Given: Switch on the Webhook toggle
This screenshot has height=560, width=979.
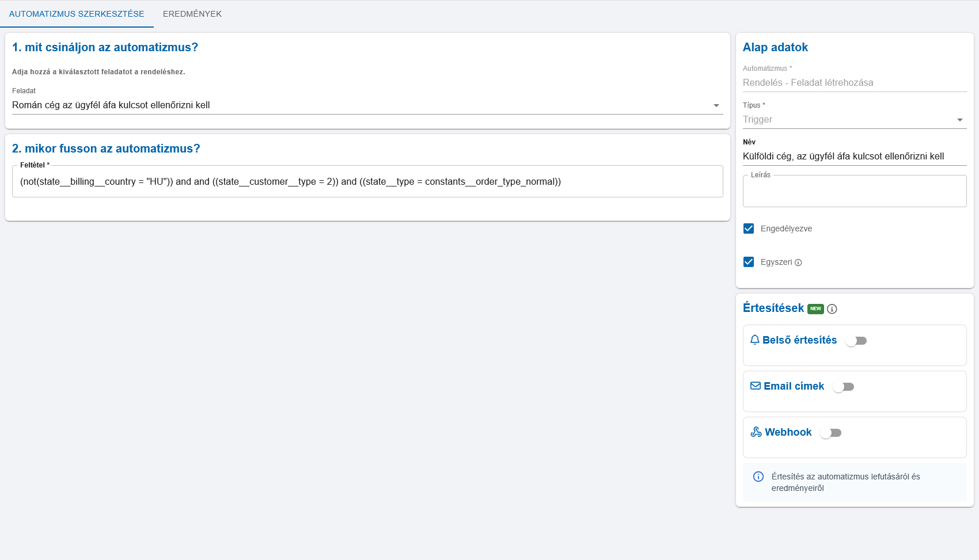Looking at the screenshot, I should [831, 433].
